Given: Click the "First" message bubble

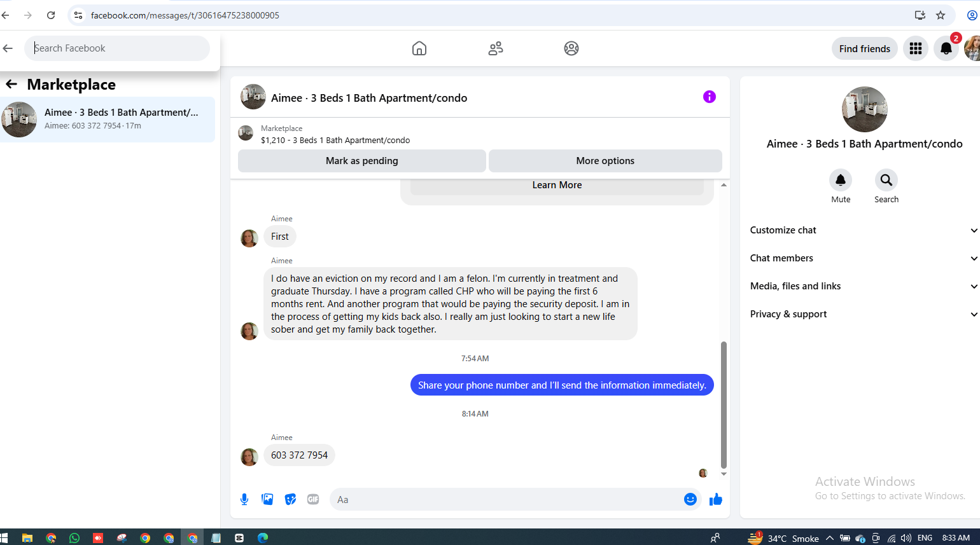Looking at the screenshot, I should [x=280, y=237].
